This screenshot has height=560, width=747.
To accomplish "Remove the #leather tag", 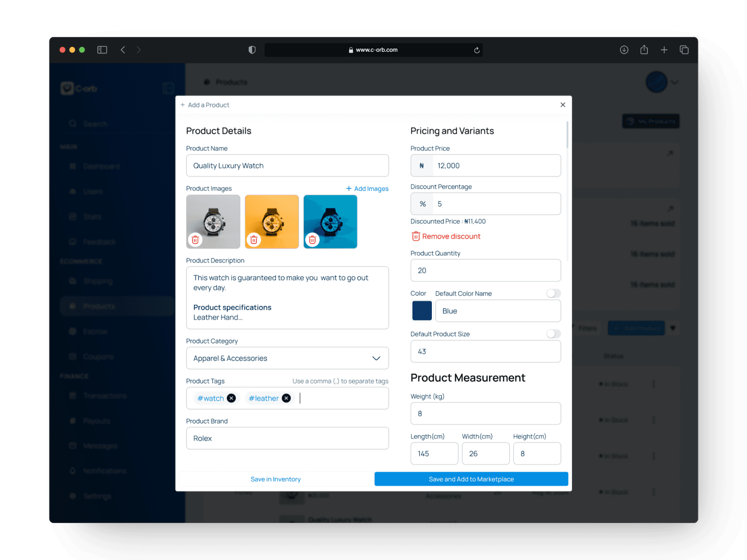I will pyautogui.click(x=286, y=398).
